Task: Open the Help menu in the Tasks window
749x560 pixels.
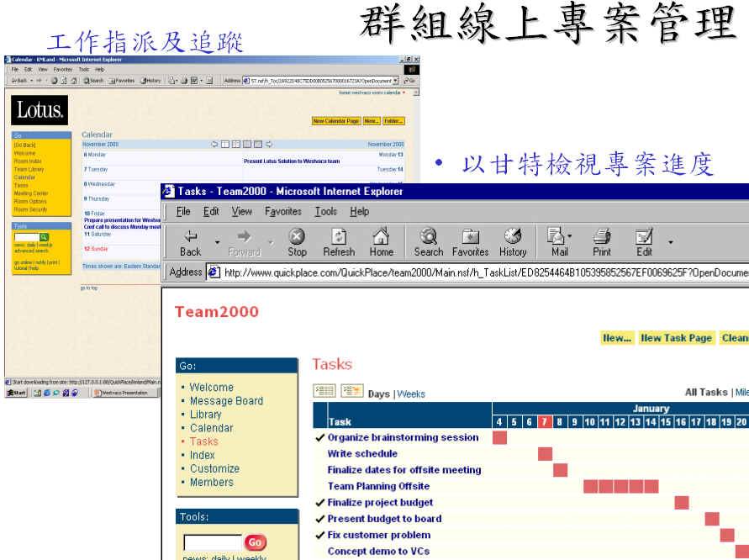Action: click(x=359, y=211)
